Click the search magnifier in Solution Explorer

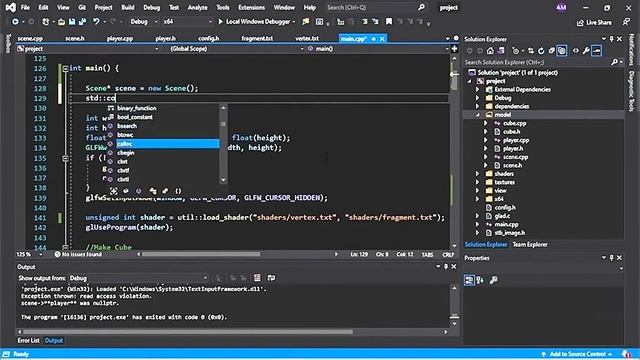point(614,62)
